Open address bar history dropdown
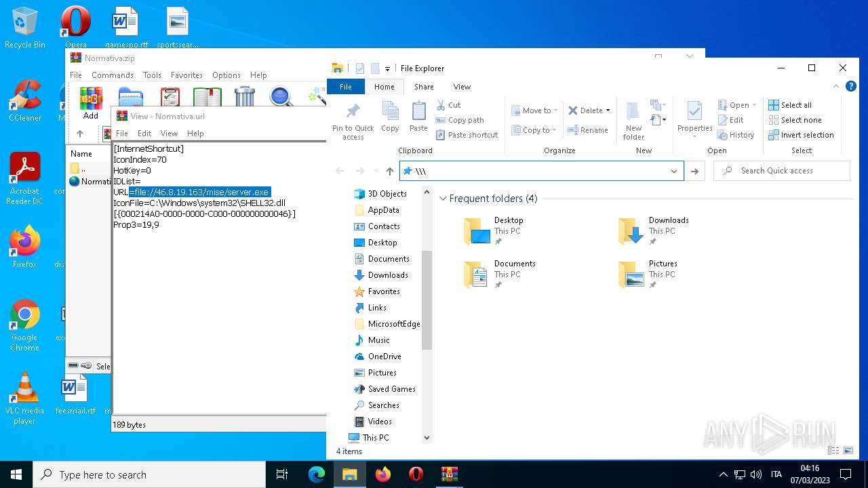Screen dimensions: 868x488 (674, 171)
